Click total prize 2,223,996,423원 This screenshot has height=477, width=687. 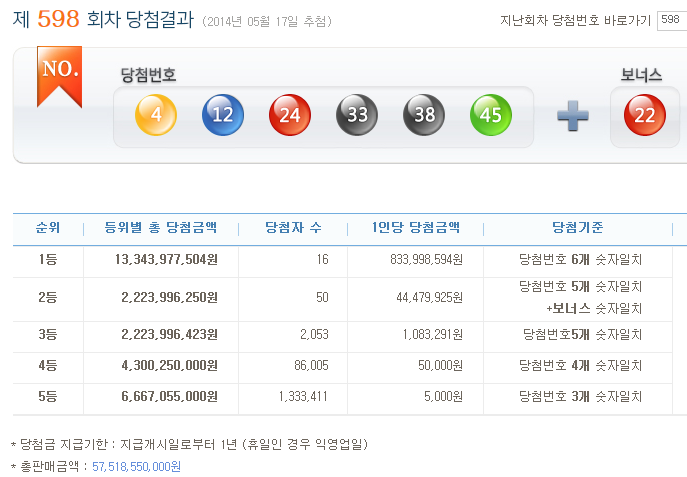click(170, 335)
